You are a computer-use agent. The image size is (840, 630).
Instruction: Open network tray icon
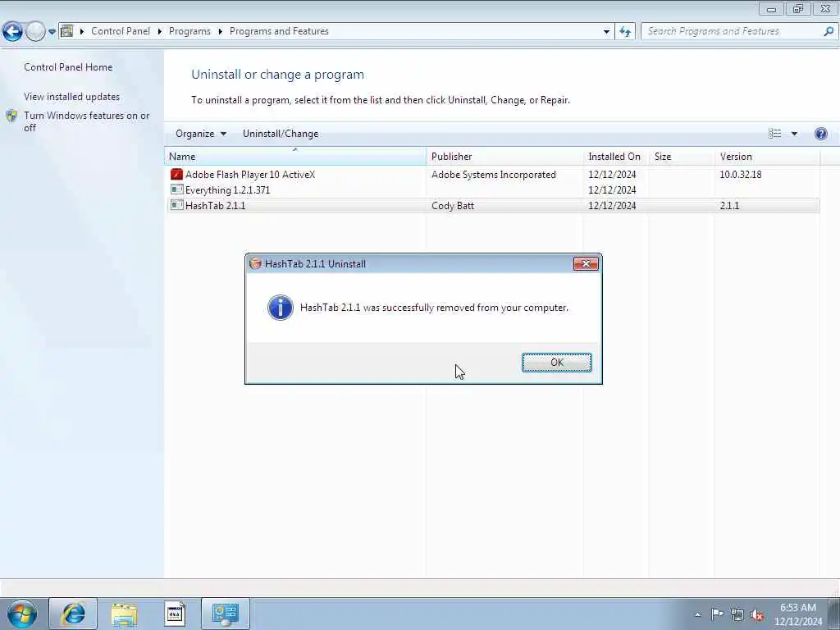(737, 614)
